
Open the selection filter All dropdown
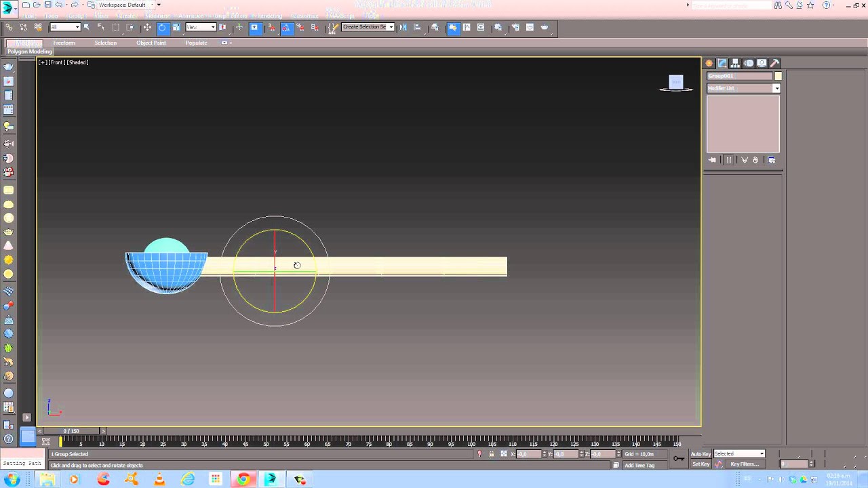coord(65,27)
